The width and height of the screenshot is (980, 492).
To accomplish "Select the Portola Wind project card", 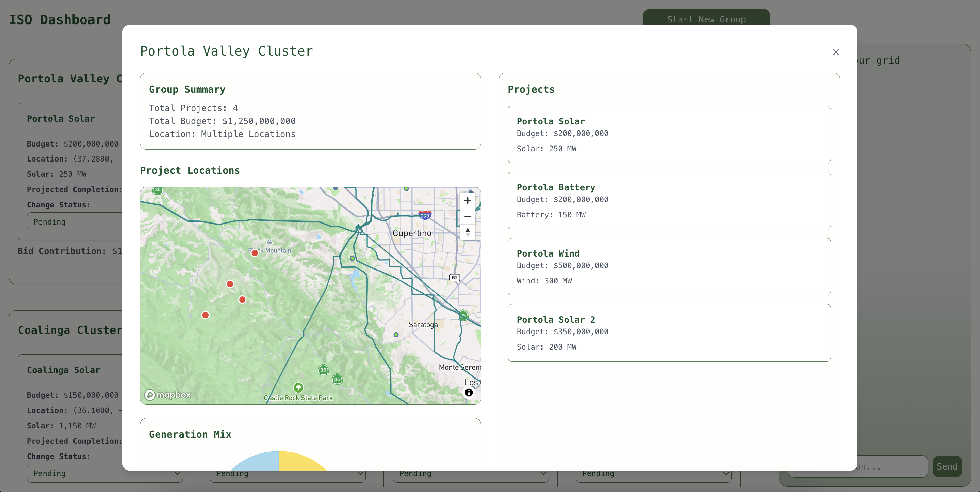I will [669, 266].
